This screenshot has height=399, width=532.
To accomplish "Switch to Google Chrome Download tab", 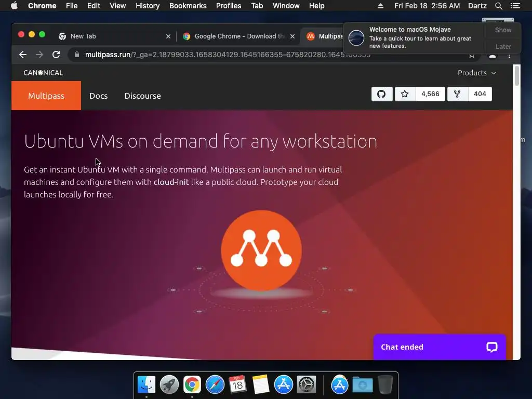I will click(x=237, y=36).
